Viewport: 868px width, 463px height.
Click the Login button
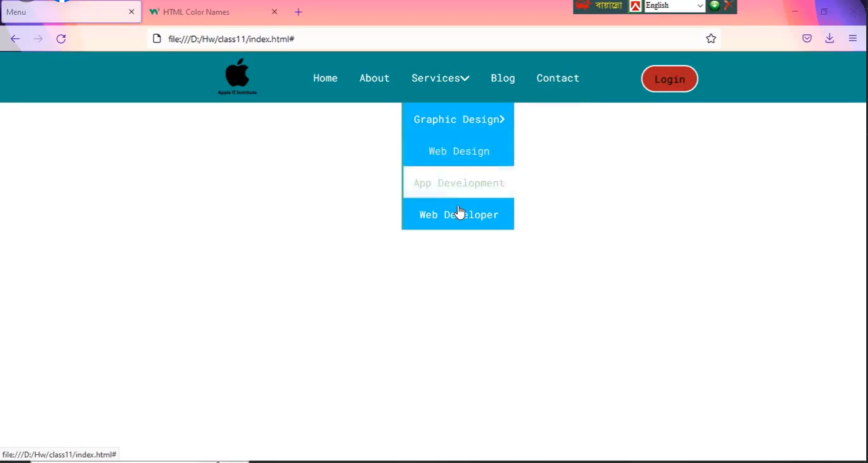pyautogui.click(x=669, y=78)
